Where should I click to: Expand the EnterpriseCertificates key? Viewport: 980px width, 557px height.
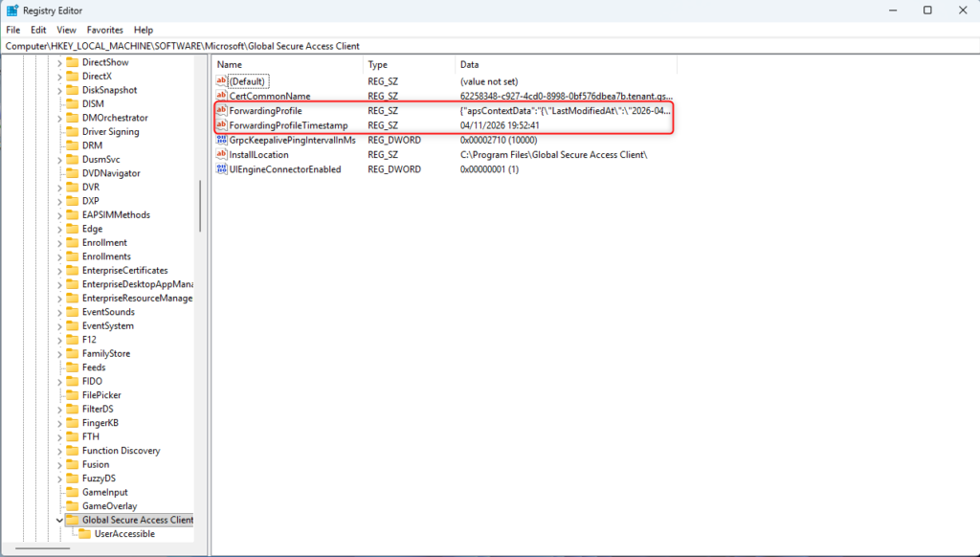pos(59,271)
